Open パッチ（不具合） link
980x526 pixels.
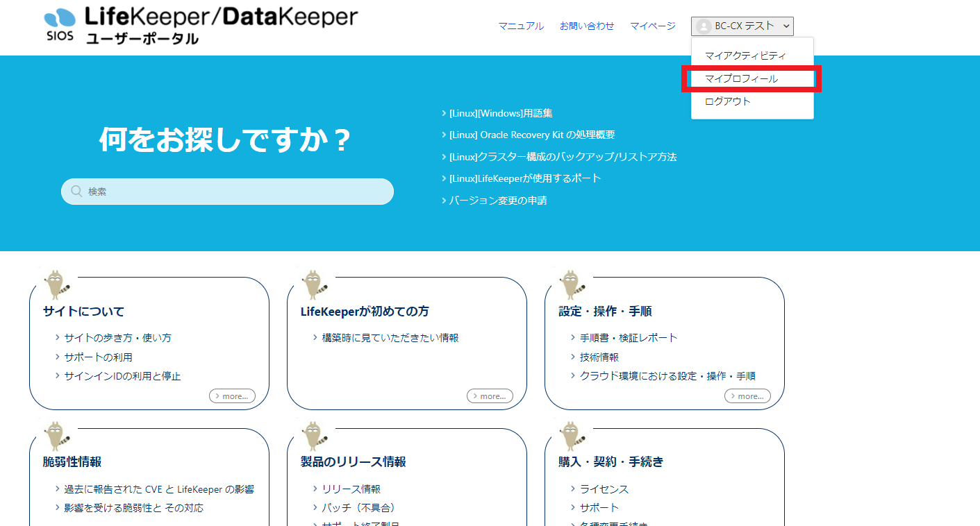tap(359, 508)
